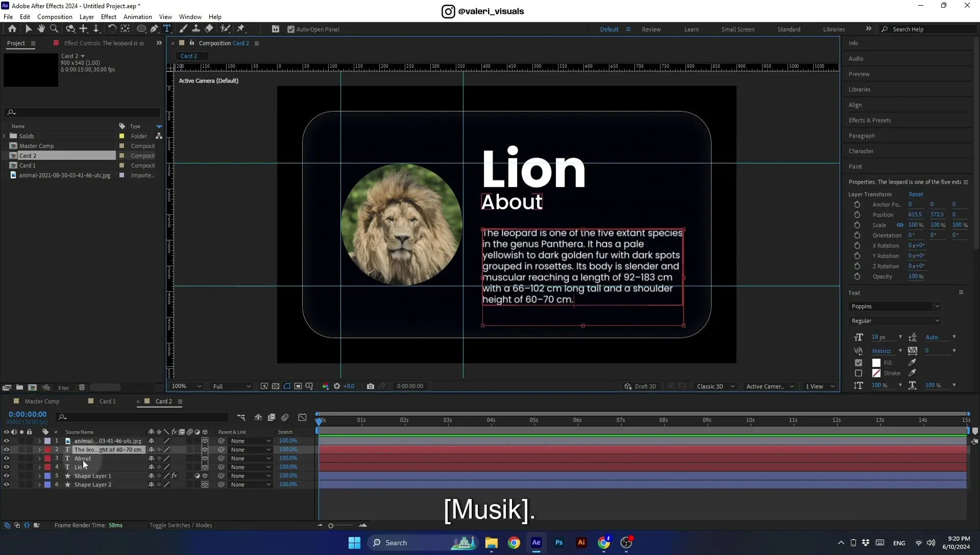Select the Pen tool
980x555 pixels.
pyautogui.click(x=154, y=29)
